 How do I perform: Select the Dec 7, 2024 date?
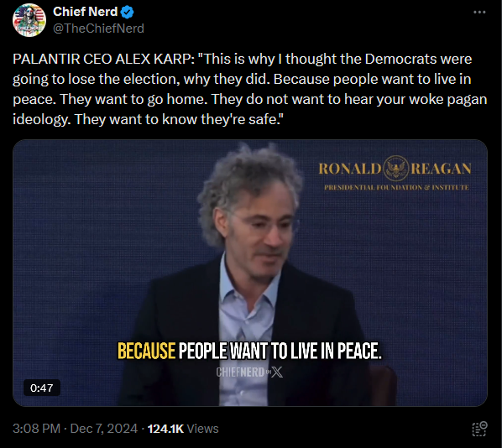pos(104,429)
